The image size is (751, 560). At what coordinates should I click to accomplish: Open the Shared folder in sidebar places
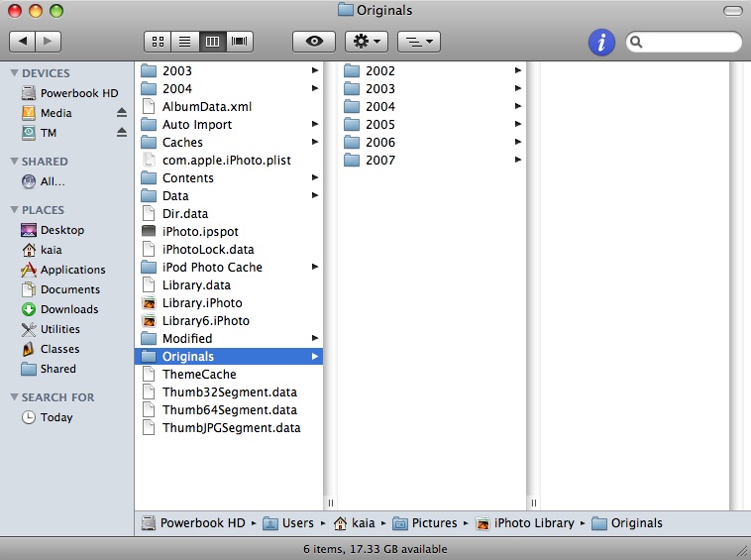pos(49,369)
